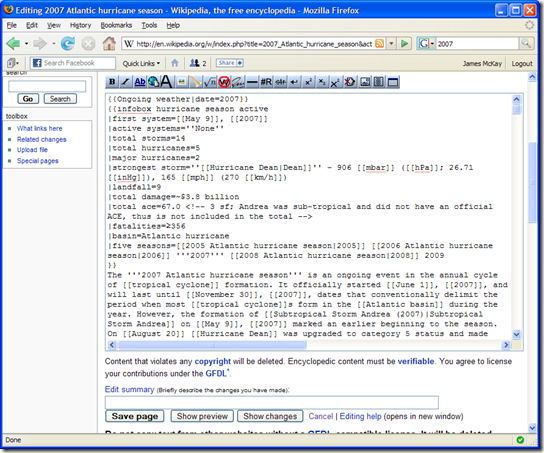
Task: Insert line break arrow icon
Action: pyautogui.click(x=294, y=82)
